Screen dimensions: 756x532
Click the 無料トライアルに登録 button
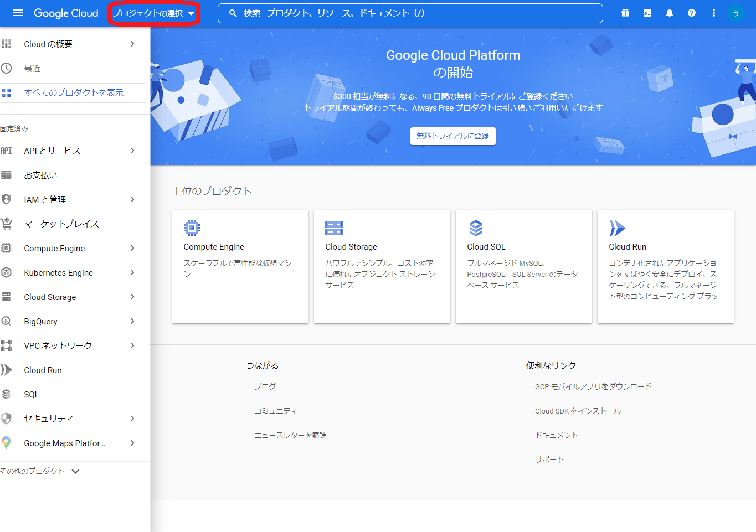[x=452, y=136]
